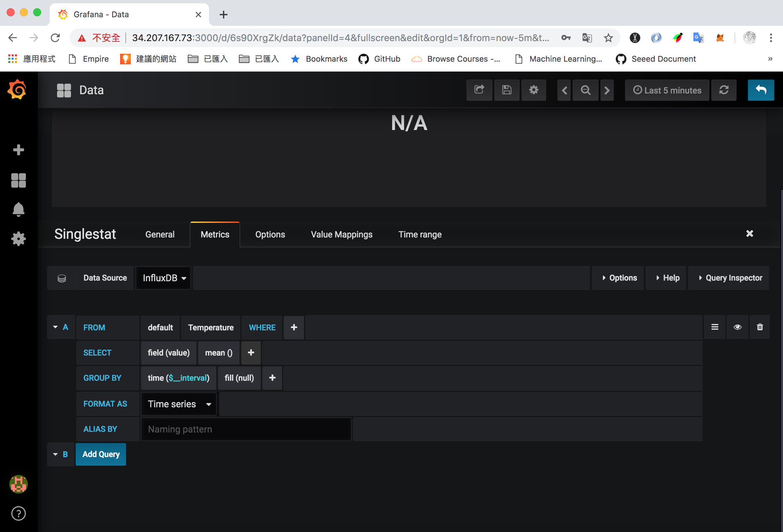Close the Grafana - Data browser tab
783x532 pixels.
click(198, 15)
